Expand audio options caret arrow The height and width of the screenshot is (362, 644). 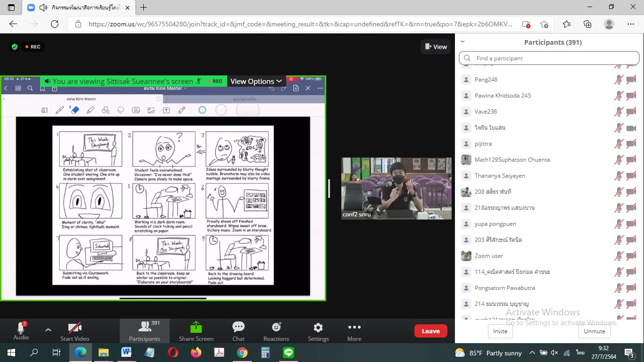click(x=48, y=329)
